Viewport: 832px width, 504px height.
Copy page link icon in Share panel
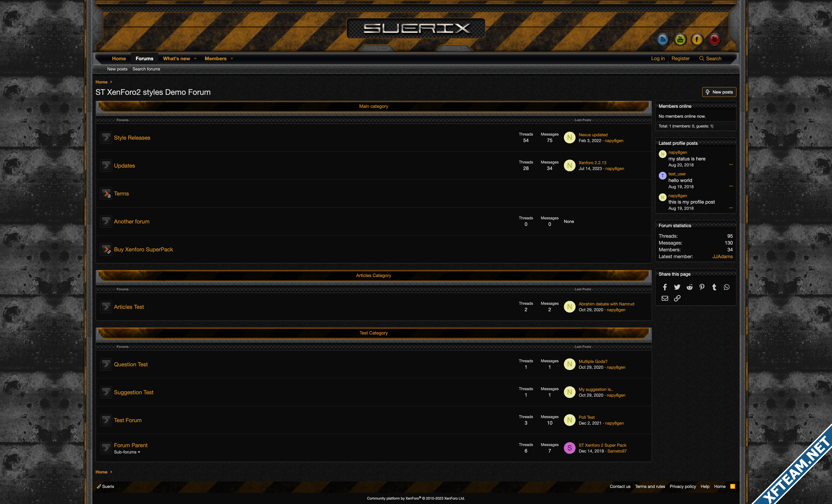point(677,298)
